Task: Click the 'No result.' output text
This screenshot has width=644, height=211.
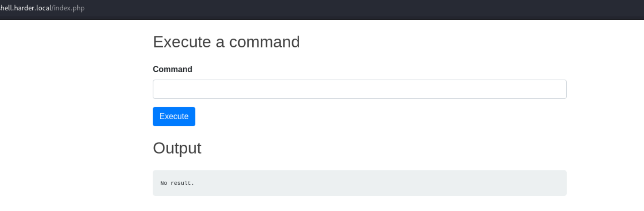Action: [177, 183]
